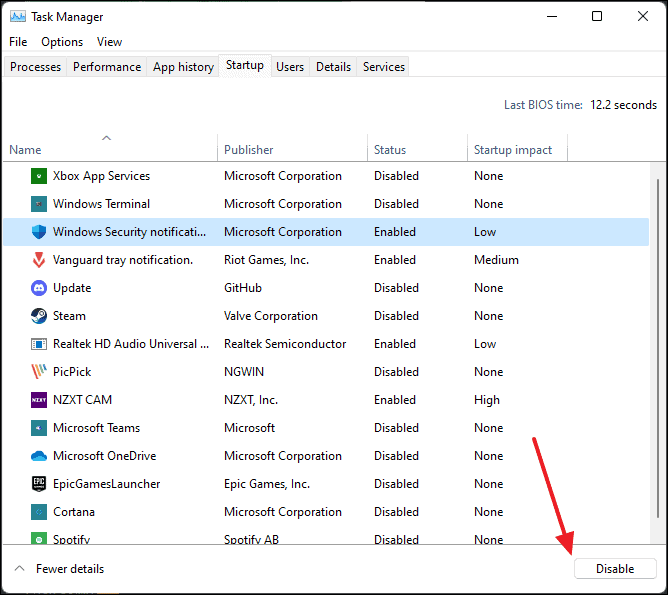668x595 pixels.
Task: Select the EpicGamesLauncher entry name
Action: click(x=107, y=484)
